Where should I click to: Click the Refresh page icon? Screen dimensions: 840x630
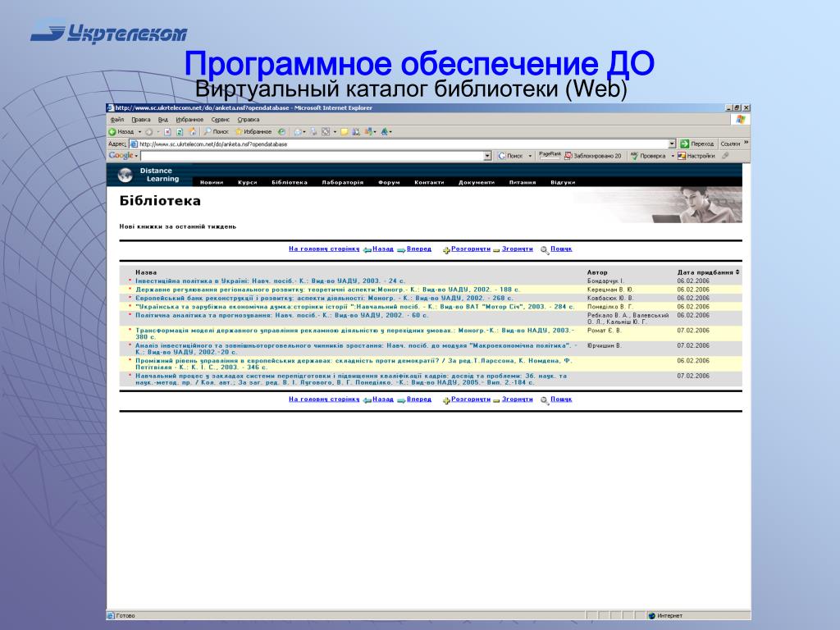tap(180, 132)
